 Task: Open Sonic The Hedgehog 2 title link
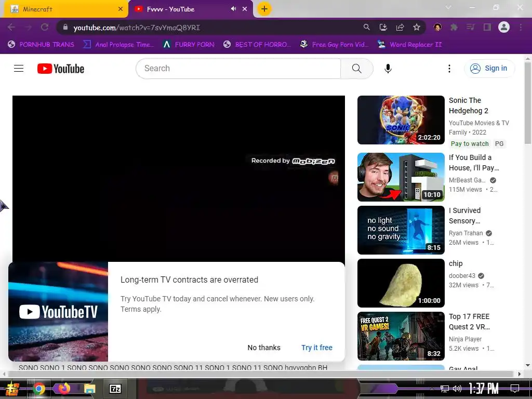pos(468,105)
